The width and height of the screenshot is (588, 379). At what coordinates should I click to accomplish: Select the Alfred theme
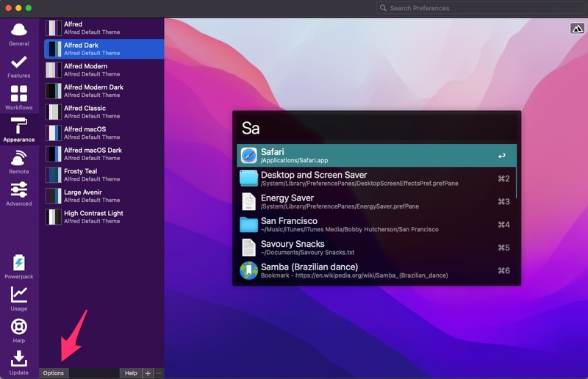point(104,28)
